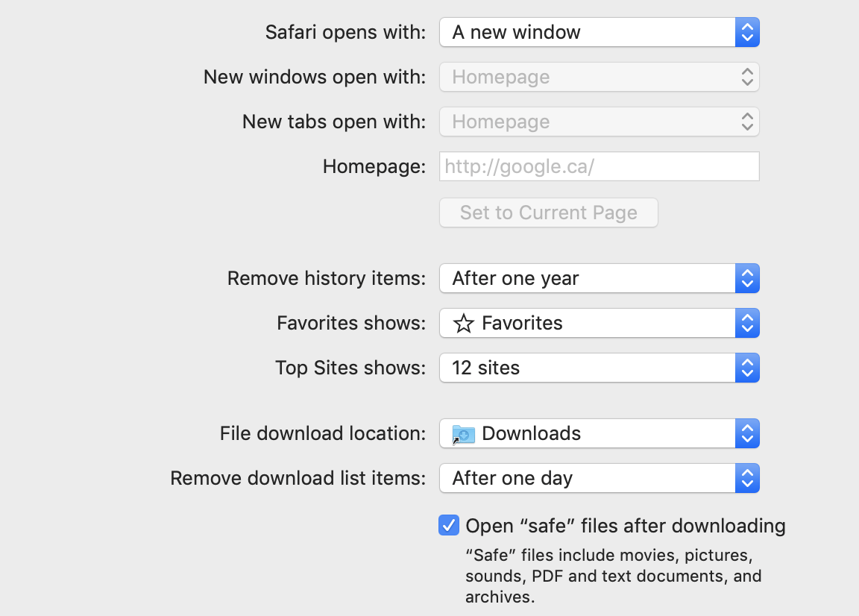Open the Top Sites shows dropdown
The width and height of the screenshot is (859, 616).
tap(588, 368)
